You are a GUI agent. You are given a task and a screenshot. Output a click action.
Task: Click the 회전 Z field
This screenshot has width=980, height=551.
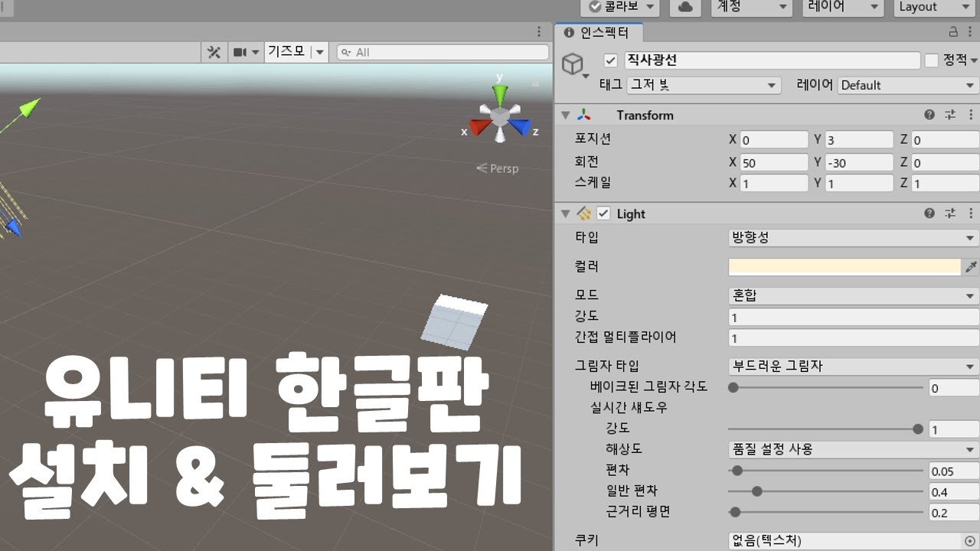945,162
